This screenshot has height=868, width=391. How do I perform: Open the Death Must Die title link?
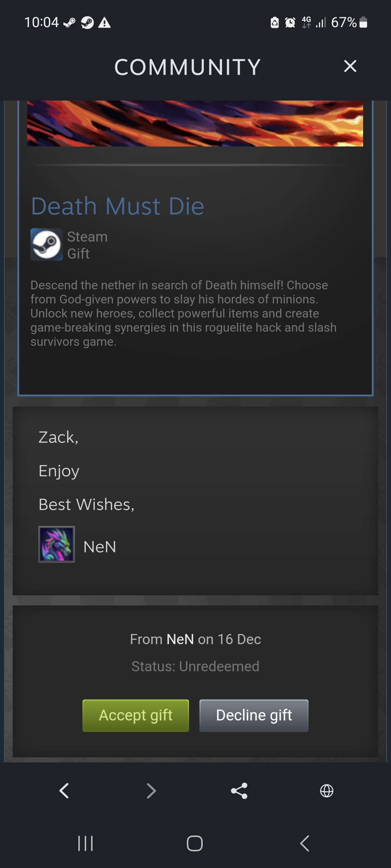tap(118, 206)
